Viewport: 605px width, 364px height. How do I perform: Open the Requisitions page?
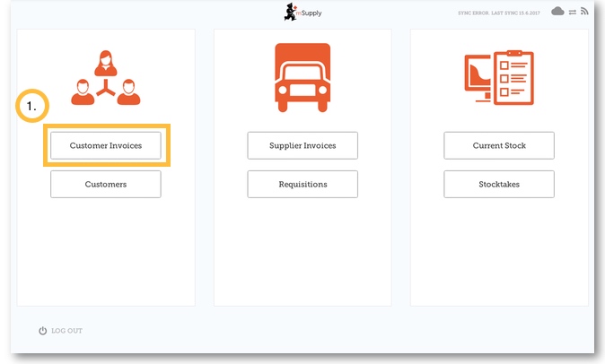tap(302, 184)
